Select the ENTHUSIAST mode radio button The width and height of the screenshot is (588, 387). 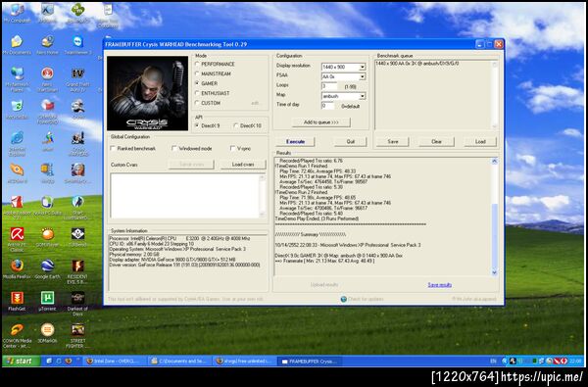pyautogui.click(x=197, y=93)
